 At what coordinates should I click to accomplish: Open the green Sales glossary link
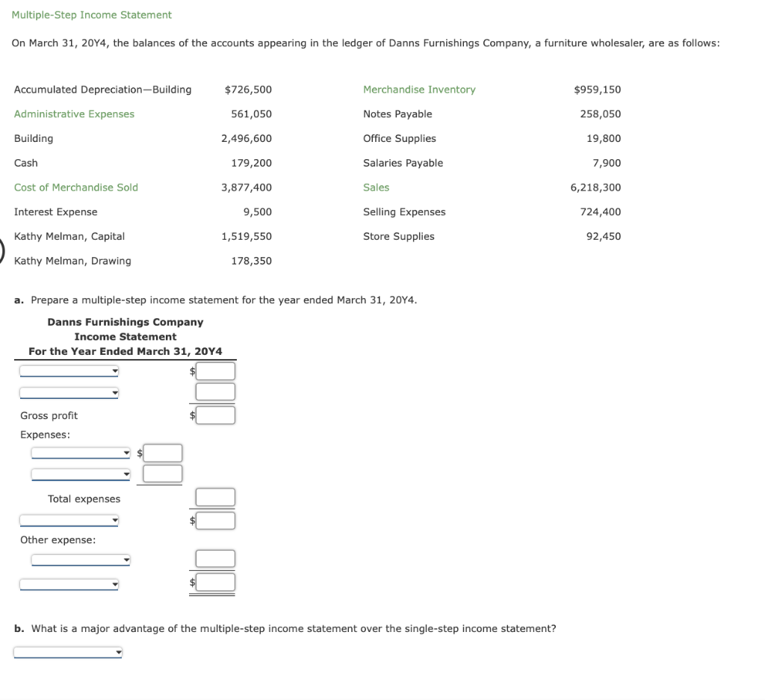(377, 188)
